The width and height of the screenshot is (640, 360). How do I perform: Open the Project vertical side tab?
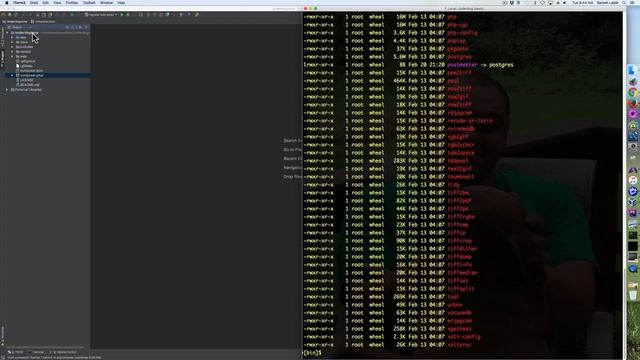click(2, 59)
